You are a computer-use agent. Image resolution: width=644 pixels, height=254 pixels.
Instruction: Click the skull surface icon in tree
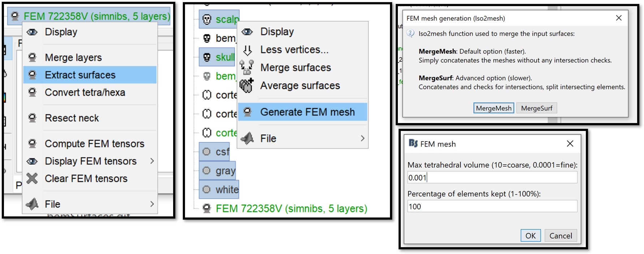click(207, 57)
